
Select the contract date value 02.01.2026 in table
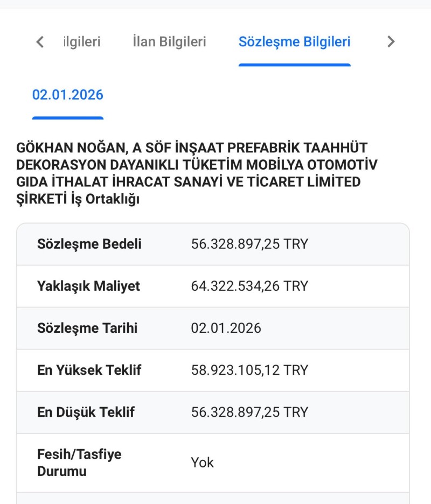[x=226, y=328]
